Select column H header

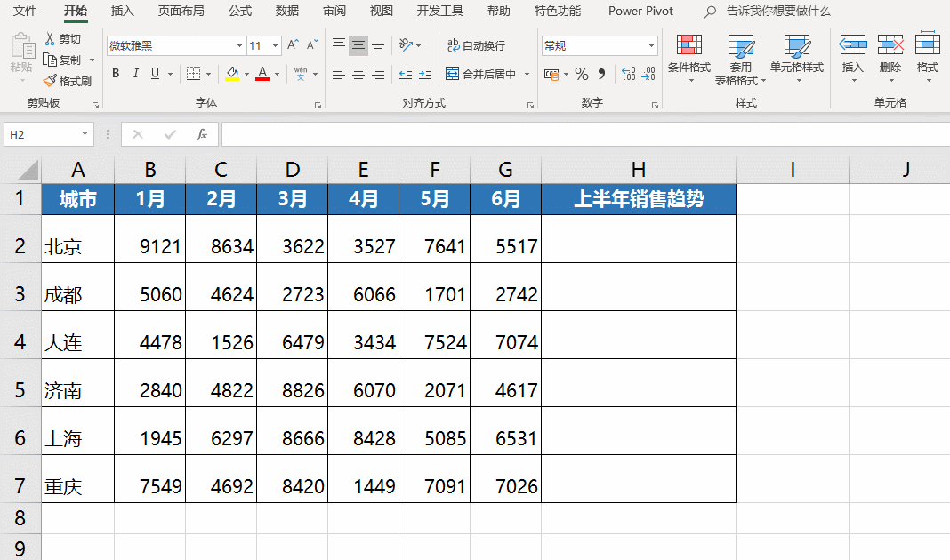tap(639, 170)
